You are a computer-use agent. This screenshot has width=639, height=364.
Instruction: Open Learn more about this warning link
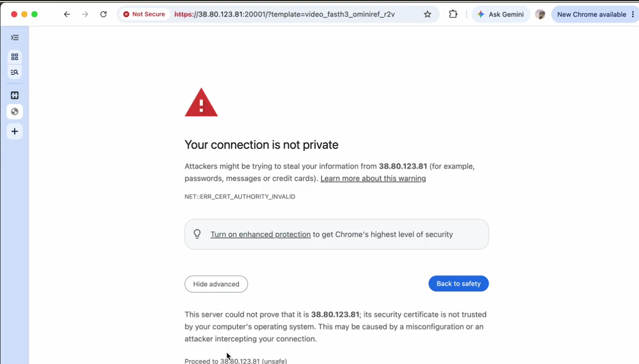tap(373, 178)
